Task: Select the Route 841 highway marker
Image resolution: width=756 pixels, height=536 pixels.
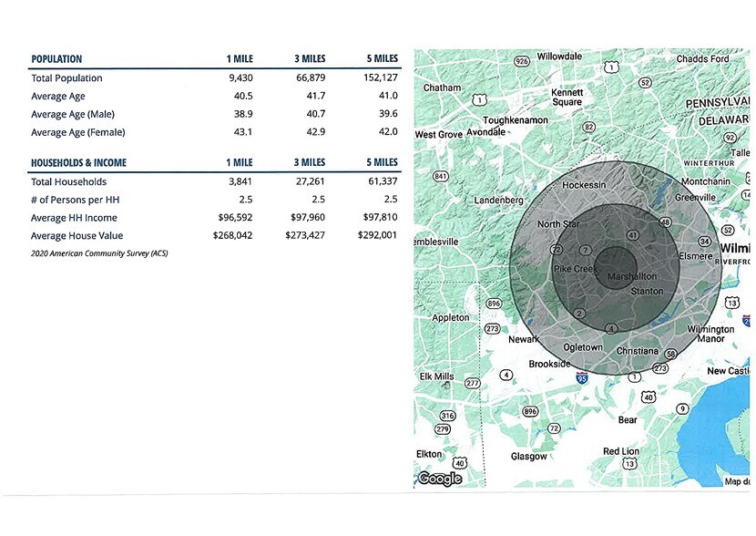Action: (x=440, y=176)
